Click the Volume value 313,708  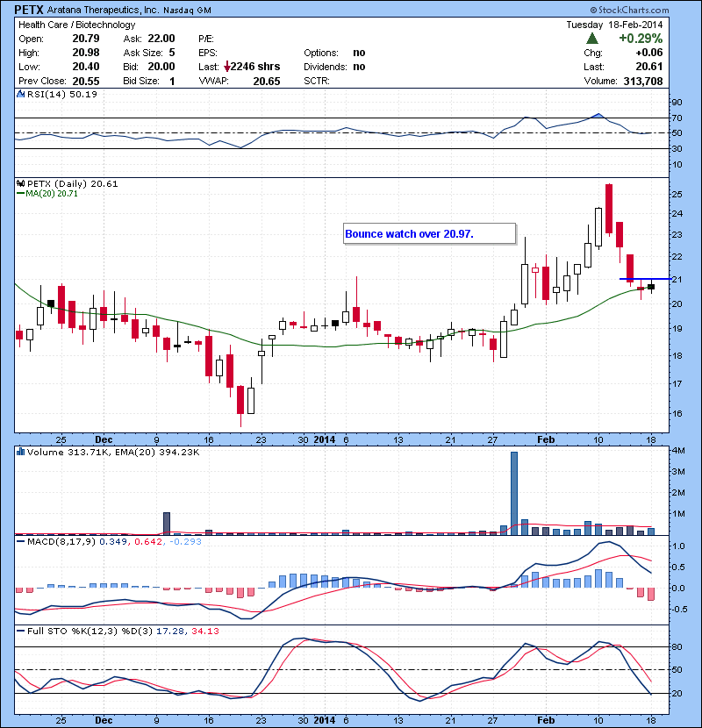(x=643, y=82)
